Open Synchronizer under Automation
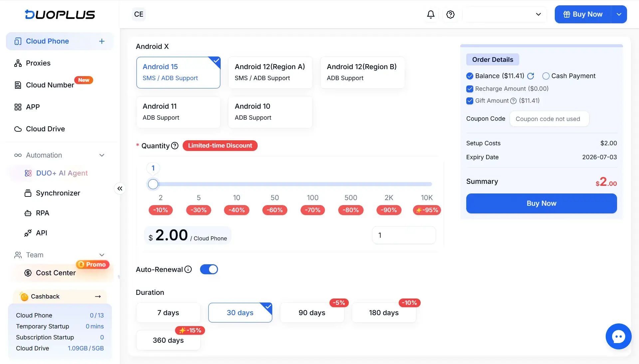This screenshot has height=364, width=639. 62,193
